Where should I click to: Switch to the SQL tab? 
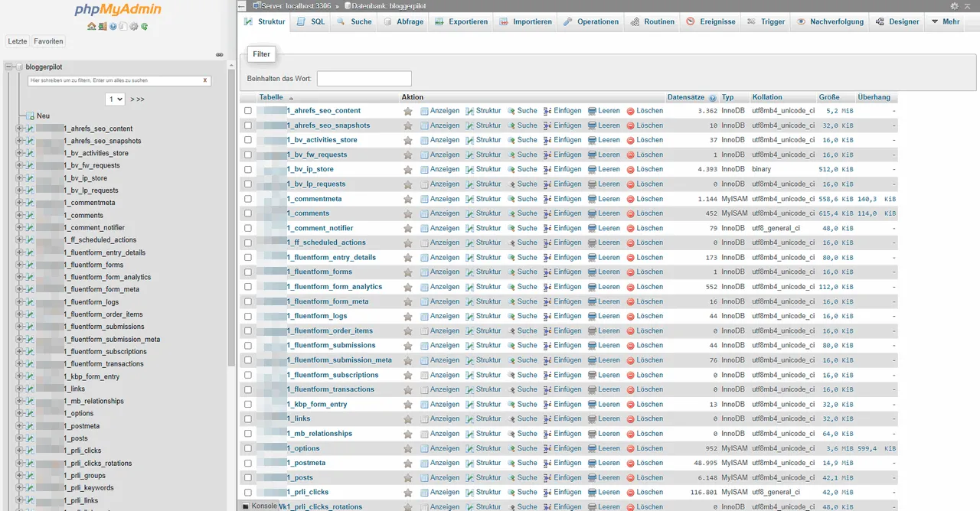point(311,21)
